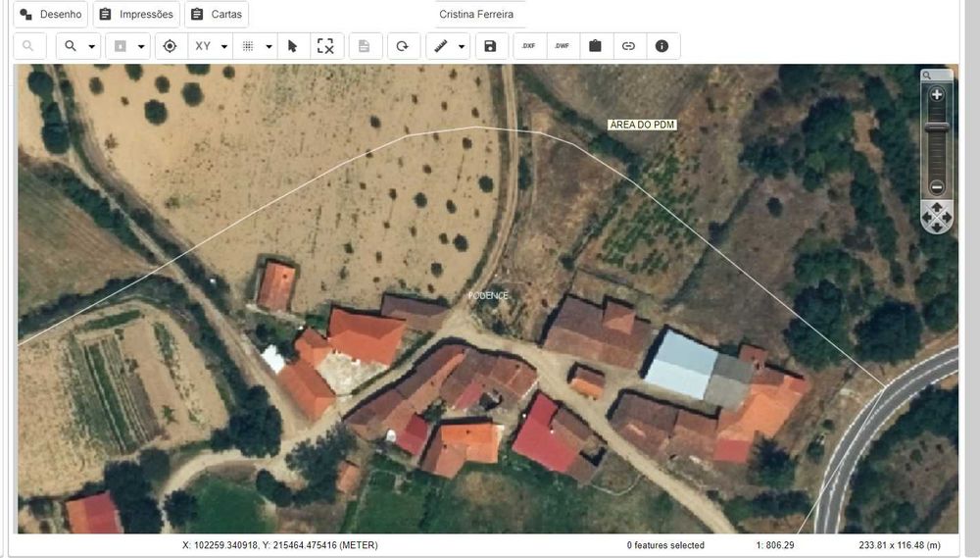This screenshot has height=558, width=980.
Task: Expand the zoom magnifier dropdown arrow
Action: click(x=92, y=47)
